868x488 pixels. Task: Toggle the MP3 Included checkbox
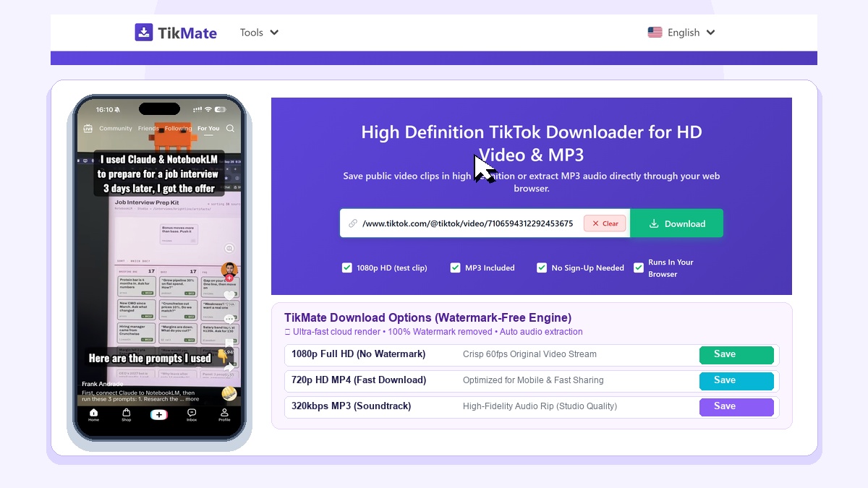pos(455,267)
